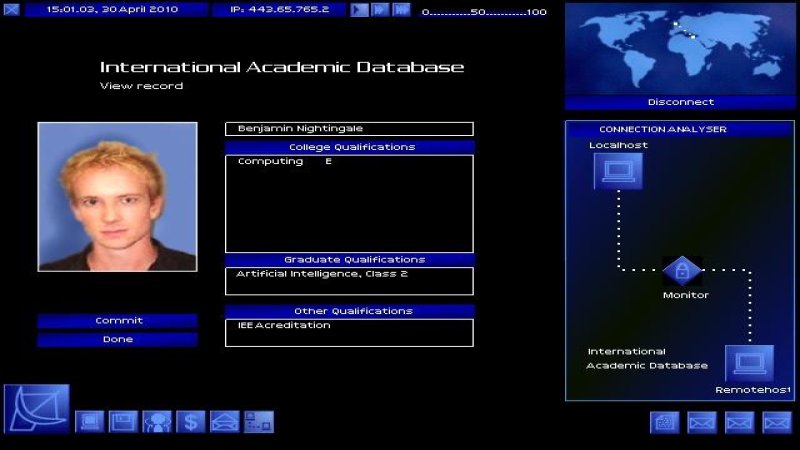The height and width of the screenshot is (450, 800).
Task: Click the Commit button
Action: (118, 321)
